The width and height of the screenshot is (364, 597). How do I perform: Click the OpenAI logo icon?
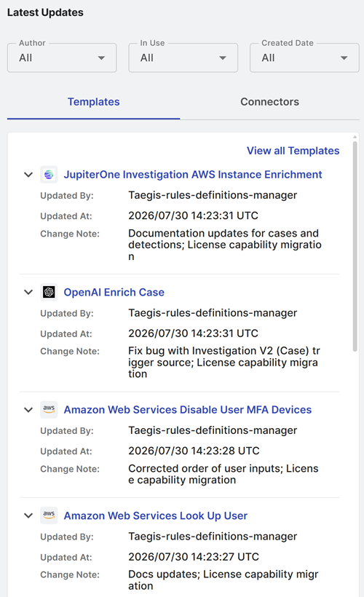tap(49, 293)
